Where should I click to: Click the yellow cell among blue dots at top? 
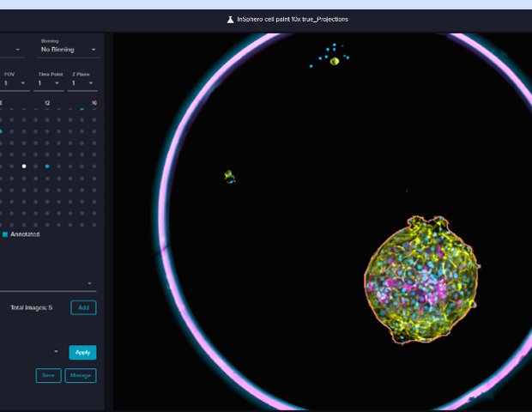click(x=335, y=61)
